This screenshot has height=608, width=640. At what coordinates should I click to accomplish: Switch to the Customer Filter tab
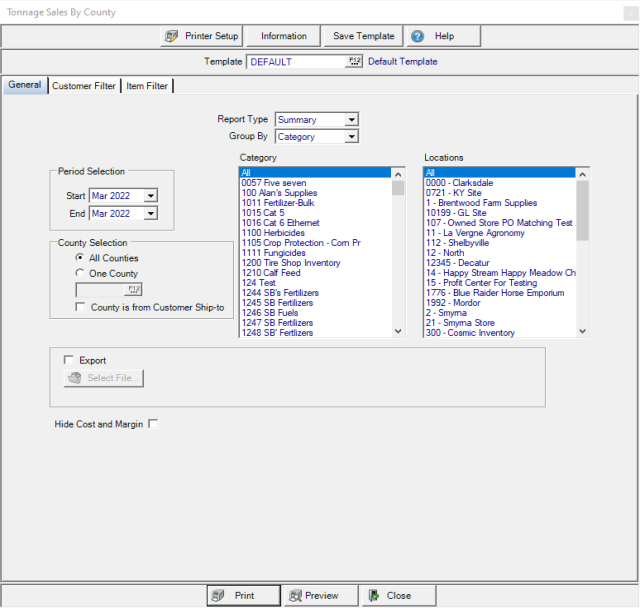point(84,86)
